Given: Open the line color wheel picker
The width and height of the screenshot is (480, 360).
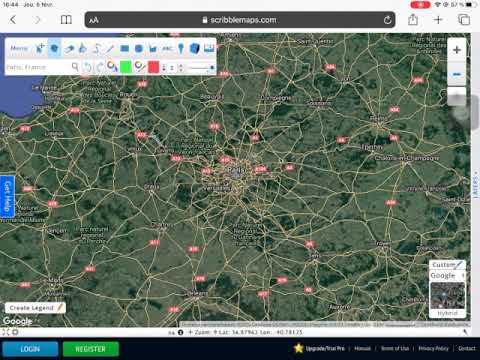Looking at the screenshot, I should (140, 67).
